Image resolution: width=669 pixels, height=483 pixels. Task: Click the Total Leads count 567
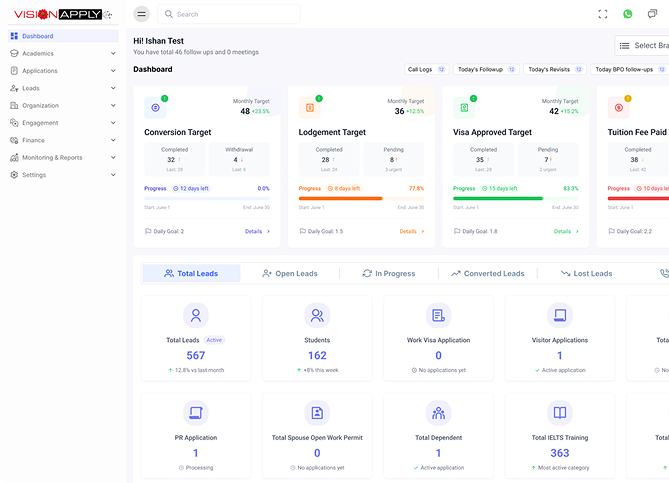click(x=196, y=355)
